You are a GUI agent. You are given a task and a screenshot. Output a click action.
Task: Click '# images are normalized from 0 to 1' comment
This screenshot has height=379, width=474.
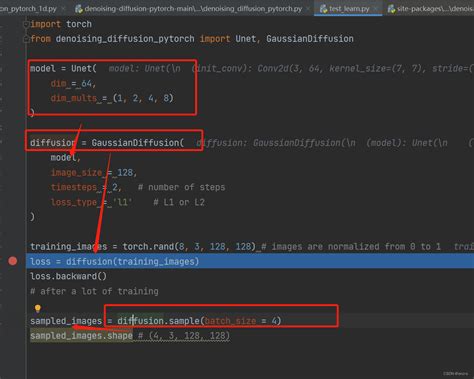click(351, 247)
